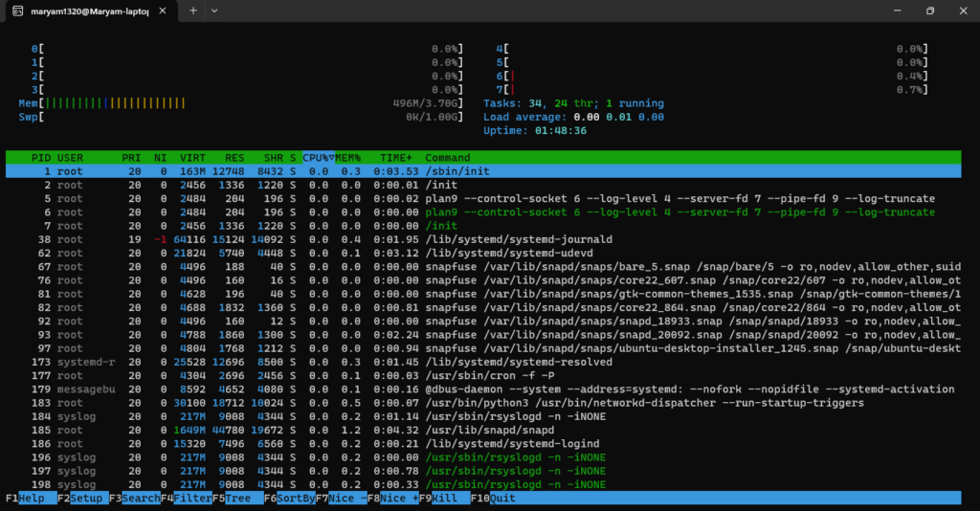The height and width of the screenshot is (511, 980).
Task: Close the maryam1320 terminal tab
Action: tap(164, 11)
